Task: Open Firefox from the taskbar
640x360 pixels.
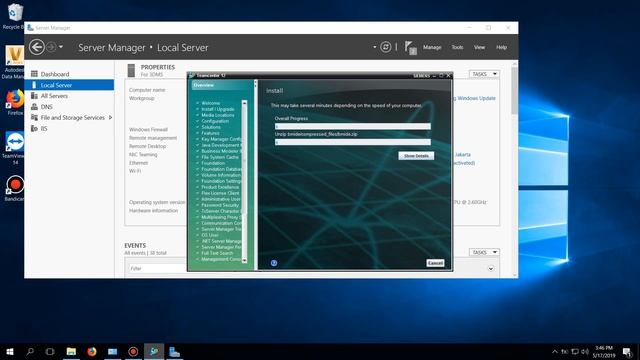Action: tap(92, 351)
